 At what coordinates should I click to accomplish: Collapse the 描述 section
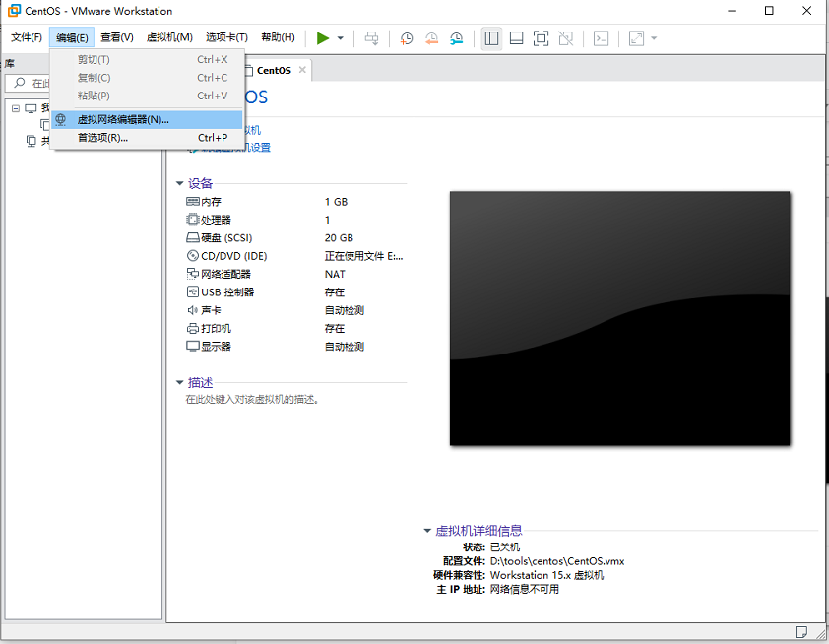[x=180, y=382]
